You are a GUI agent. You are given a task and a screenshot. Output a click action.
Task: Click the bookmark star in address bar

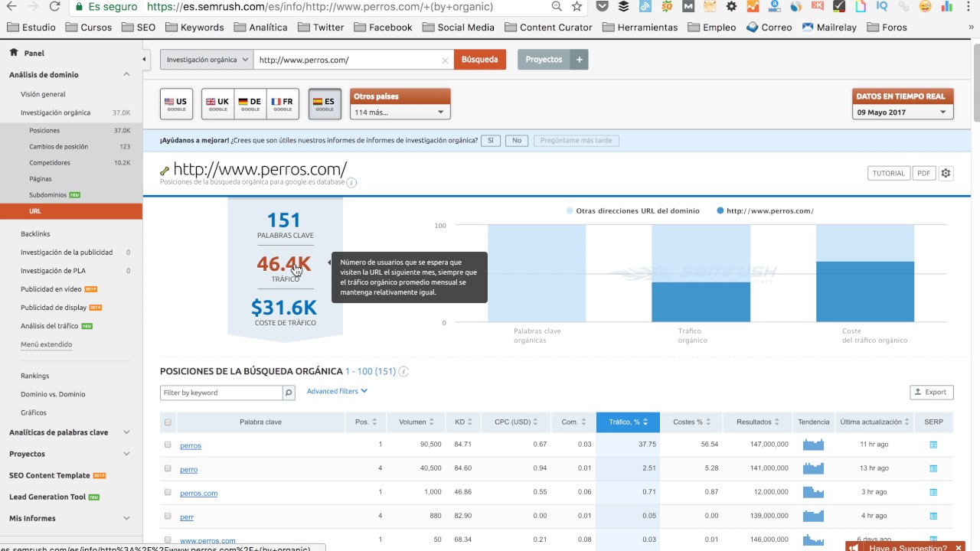[577, 7]
